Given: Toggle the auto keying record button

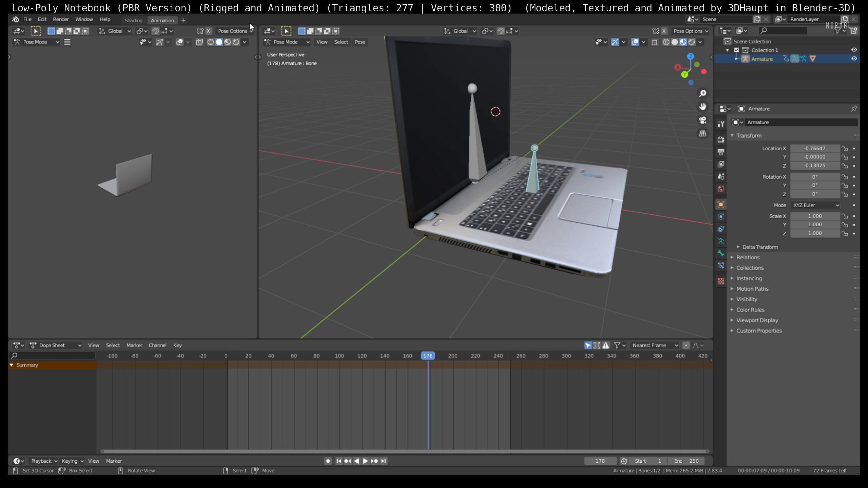Looking at the screenshot, I should pyautogui.click(x=328, y=461).
